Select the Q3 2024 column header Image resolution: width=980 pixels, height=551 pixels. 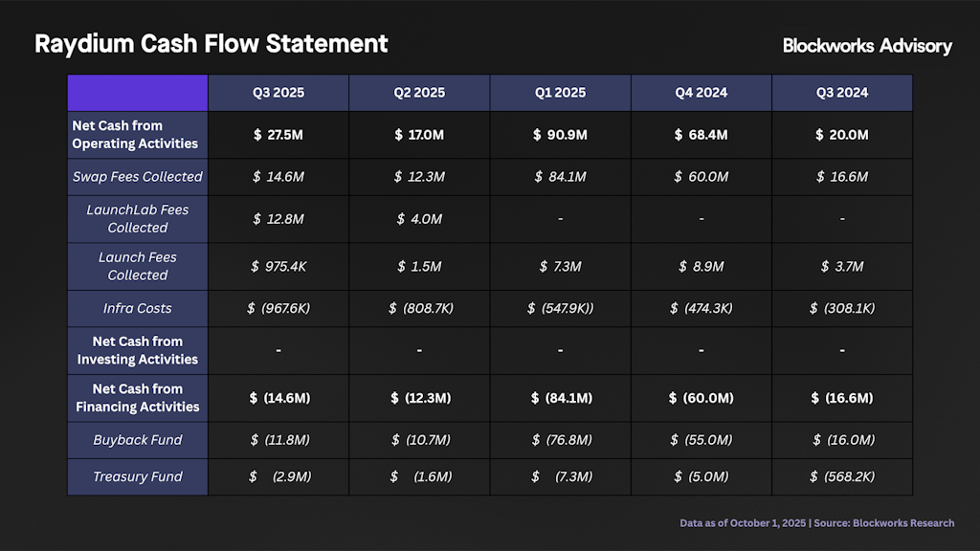point(841,93)
